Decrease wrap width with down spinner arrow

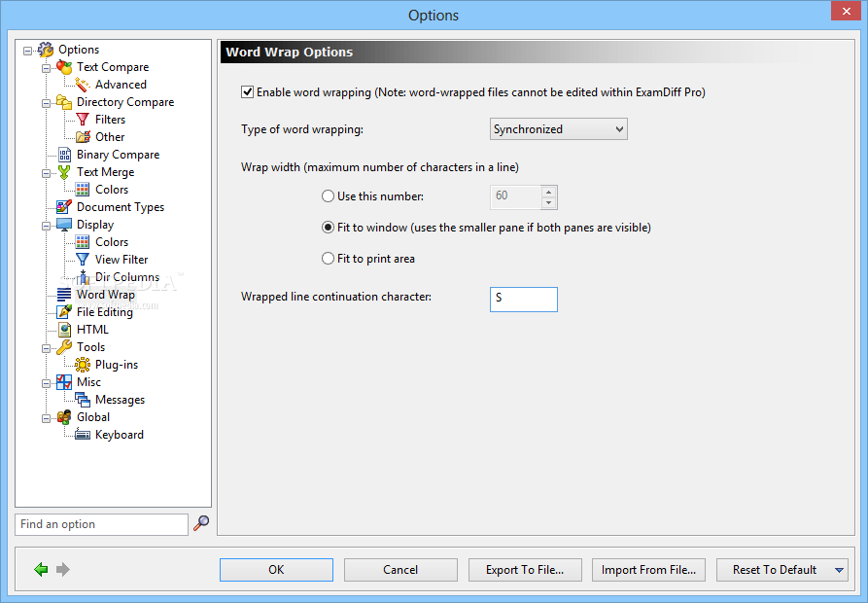(x=548, y=202)
